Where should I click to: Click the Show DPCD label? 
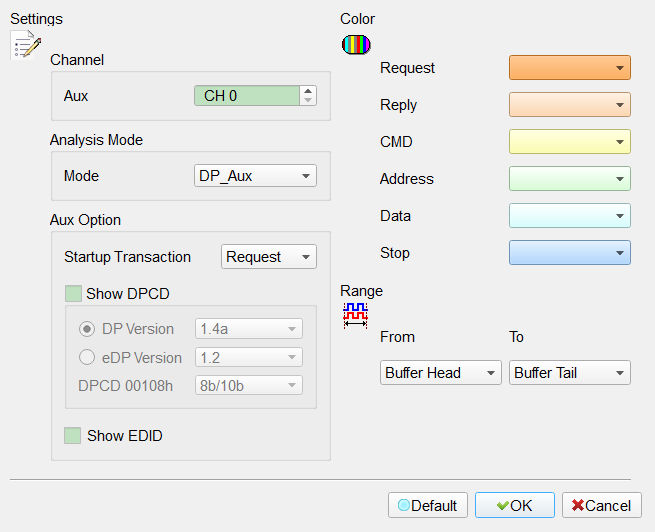(128, 294)
